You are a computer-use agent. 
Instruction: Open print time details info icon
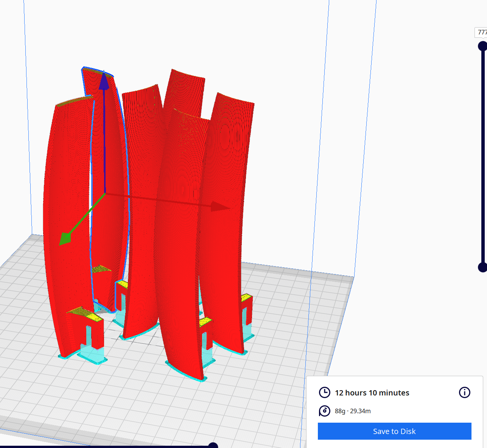(x=464, y=392)
